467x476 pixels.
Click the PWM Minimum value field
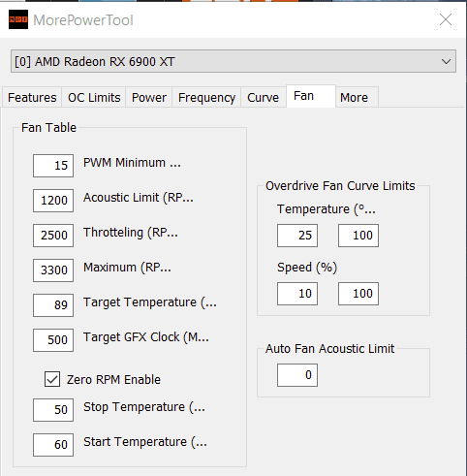tap(53, 166)
